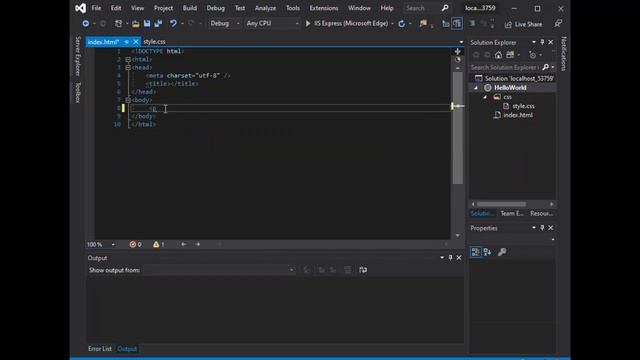Screen dimensions: 640x360
Task: Open the 100 % zoom level dropdown
Action: (113, 244)
